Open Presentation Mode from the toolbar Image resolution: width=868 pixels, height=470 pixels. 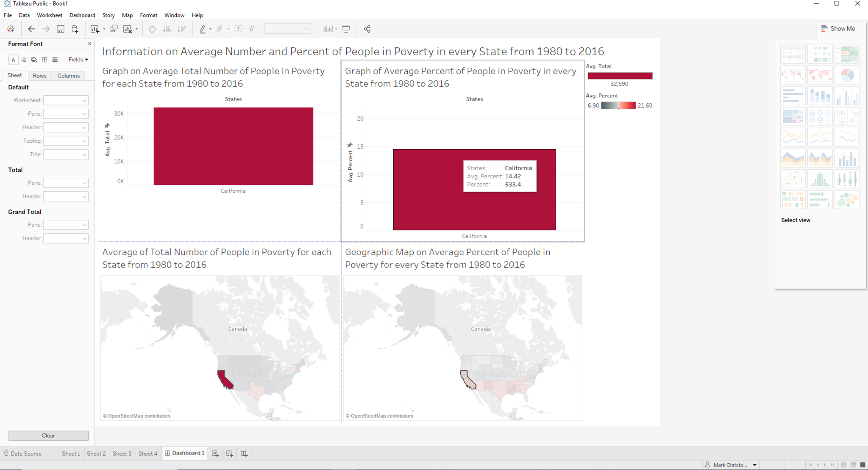pos(346,29)
